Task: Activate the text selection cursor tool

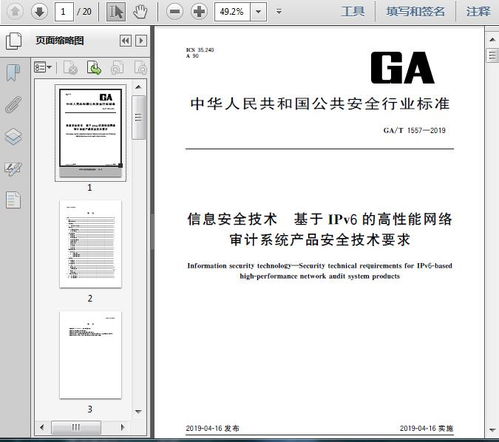Action: pyautogui.click(x=116, y=12)
